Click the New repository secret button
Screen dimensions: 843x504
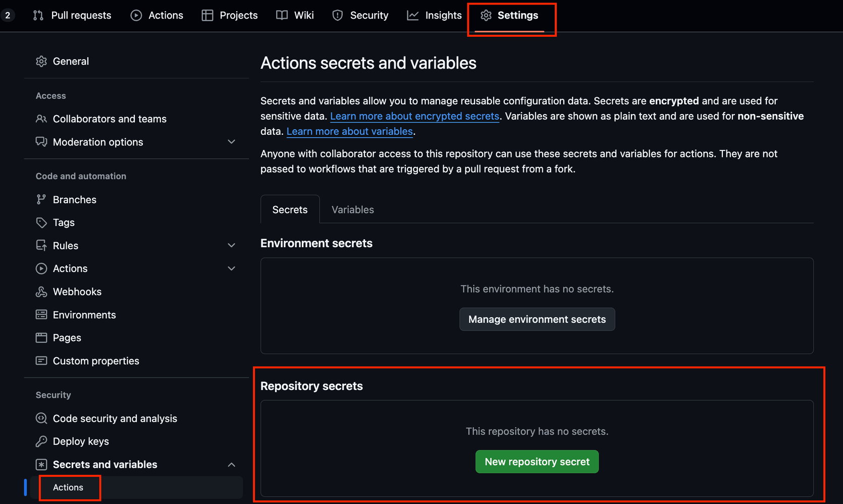click(x=537, y=461)
